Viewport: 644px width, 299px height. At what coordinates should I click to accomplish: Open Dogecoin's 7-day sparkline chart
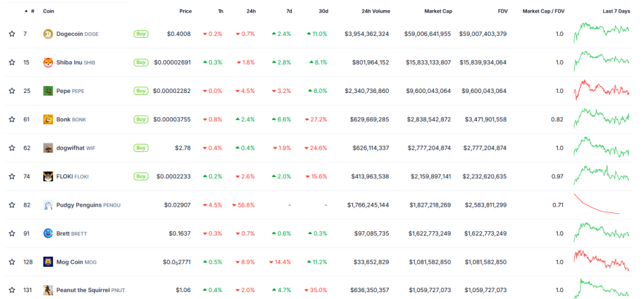point(602,33)
